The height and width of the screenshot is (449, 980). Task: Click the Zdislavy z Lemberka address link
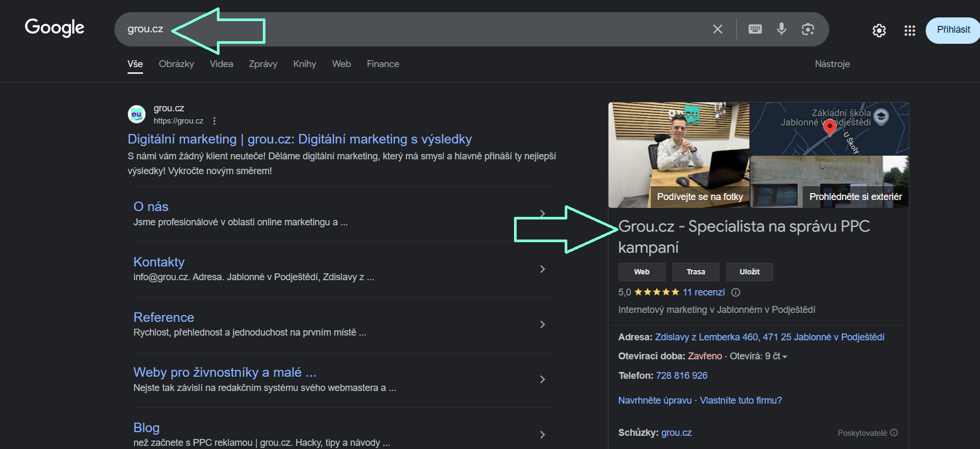coord(769,337)
